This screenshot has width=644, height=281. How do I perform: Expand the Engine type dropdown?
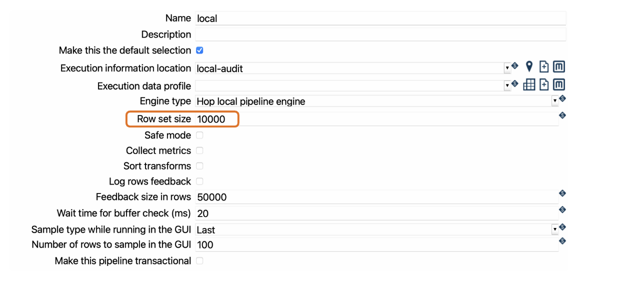554,101
